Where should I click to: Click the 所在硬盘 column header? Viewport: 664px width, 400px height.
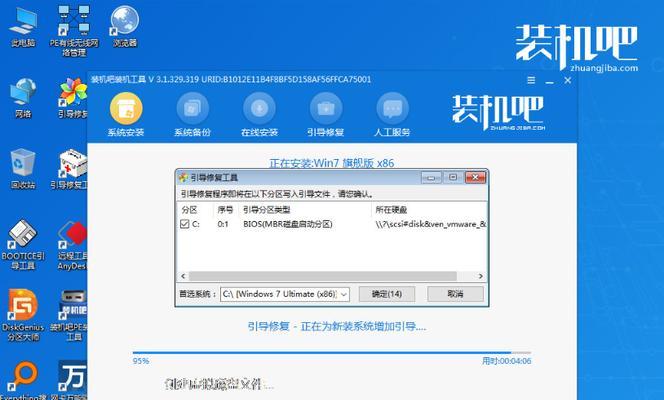[x=391, y=210]
